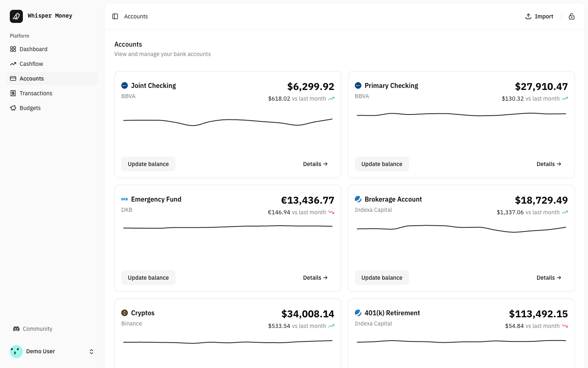
Task: Select Accounts in the Platform sidebar menu
Action: click(x=31, y=79)
